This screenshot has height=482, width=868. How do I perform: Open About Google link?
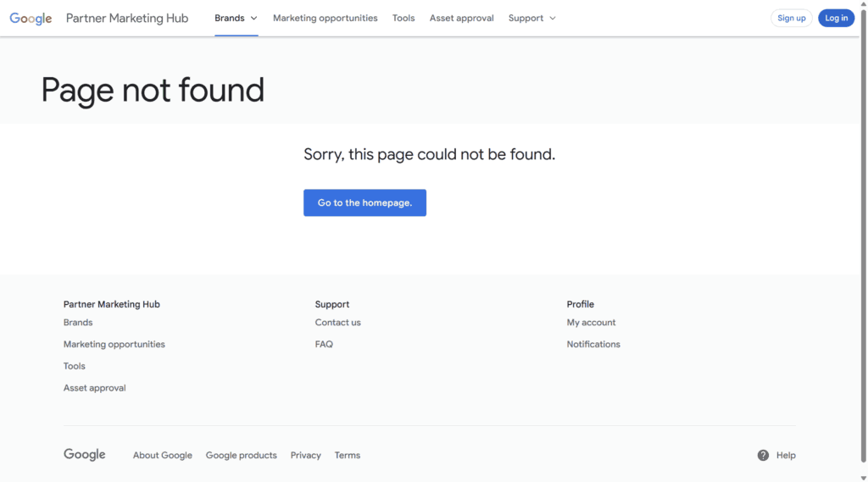tap(162, 456)
